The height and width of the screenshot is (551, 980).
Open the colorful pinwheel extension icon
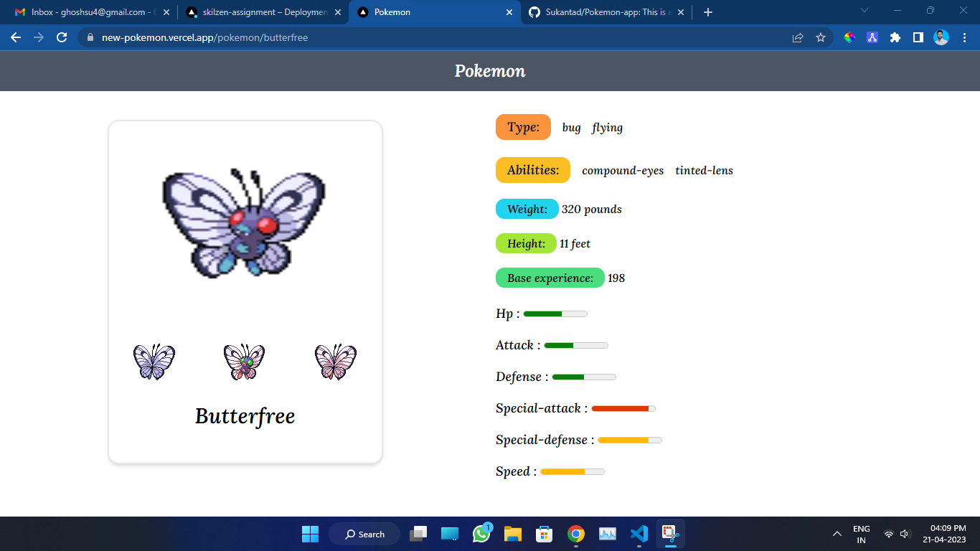pos(849,37)
